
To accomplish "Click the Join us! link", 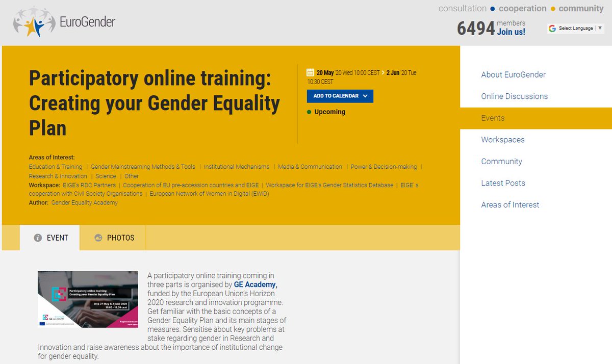I will (x=511, y=32).
